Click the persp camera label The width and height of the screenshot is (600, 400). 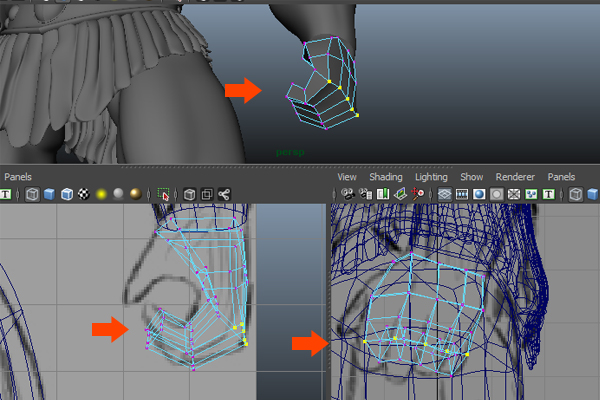click(290, 152)
